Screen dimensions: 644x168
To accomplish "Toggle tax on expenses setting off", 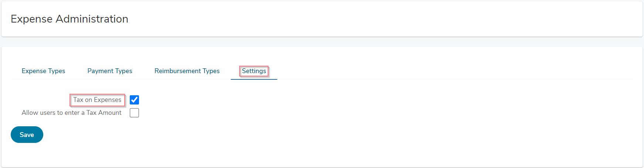I will (134, 100).
